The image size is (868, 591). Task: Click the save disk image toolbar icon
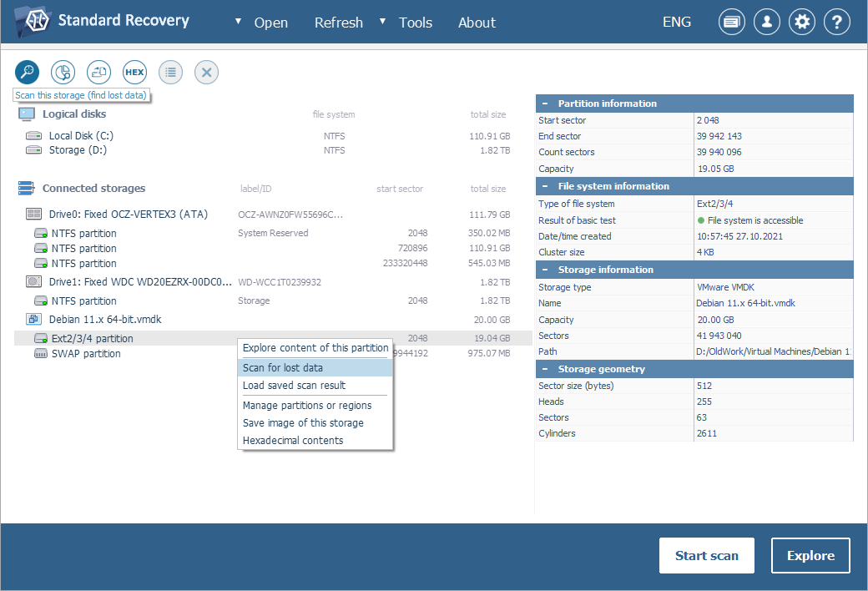(98, 73)
